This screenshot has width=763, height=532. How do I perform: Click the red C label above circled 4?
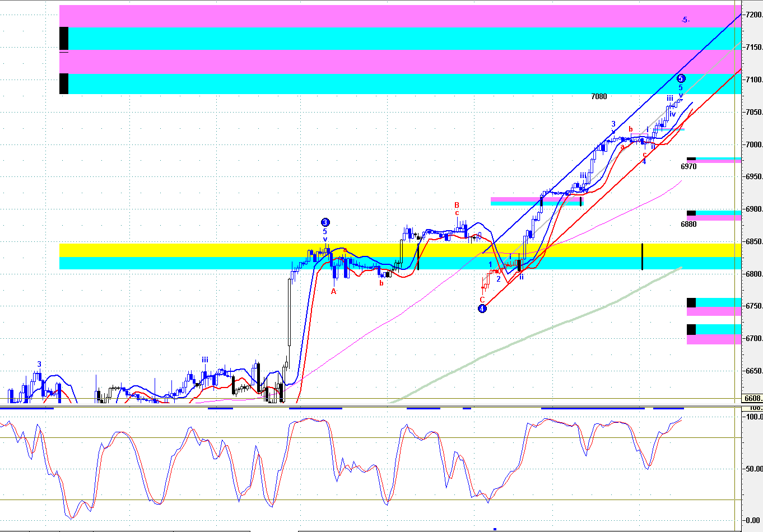point(482,300)
